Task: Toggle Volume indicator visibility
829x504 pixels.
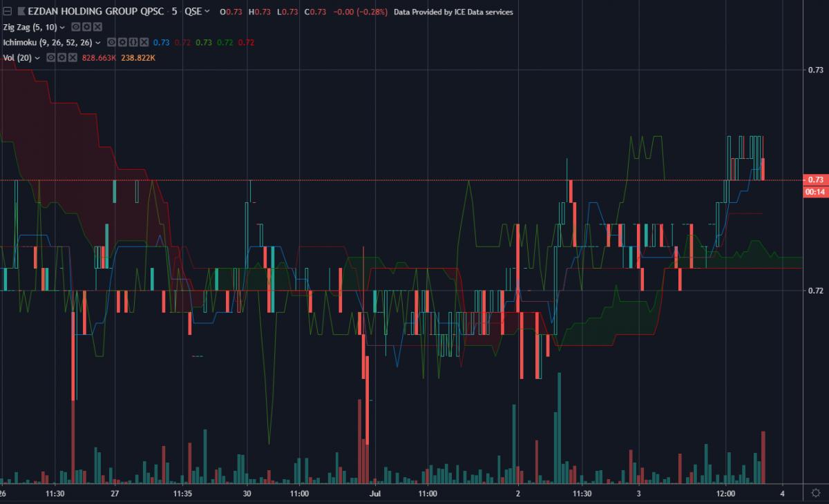Action: pyautogui.click(x=51, y=57)
